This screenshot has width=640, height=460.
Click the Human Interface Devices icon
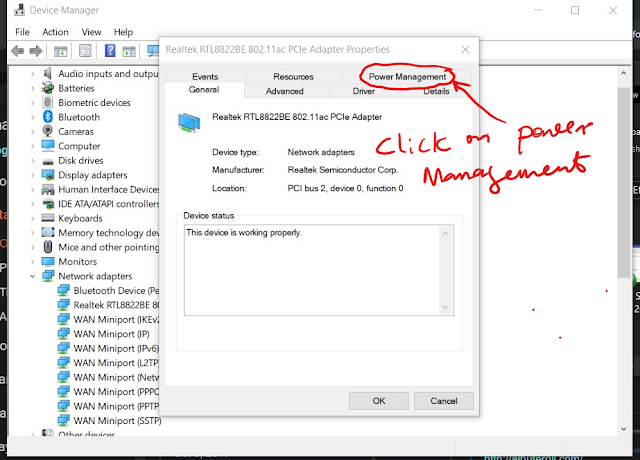click(48, 189)
